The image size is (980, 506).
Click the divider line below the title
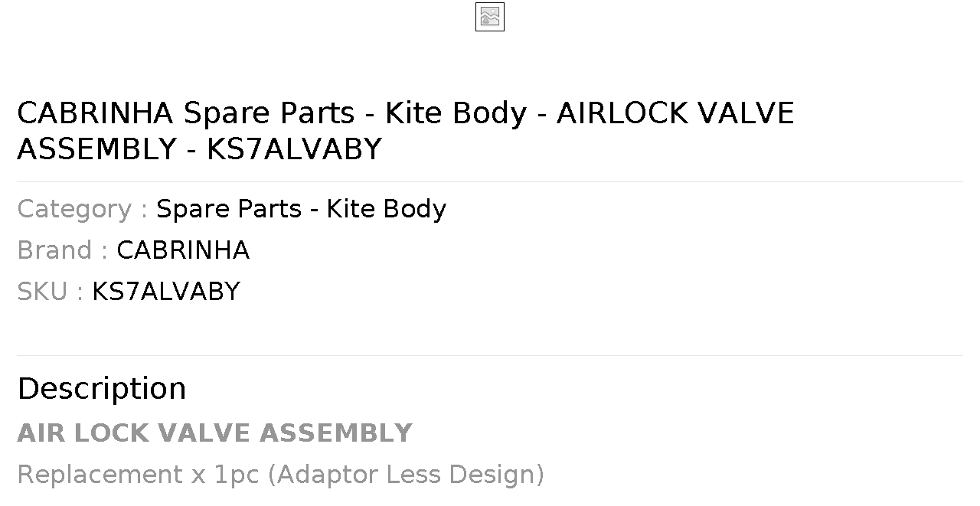pos(490,181)
